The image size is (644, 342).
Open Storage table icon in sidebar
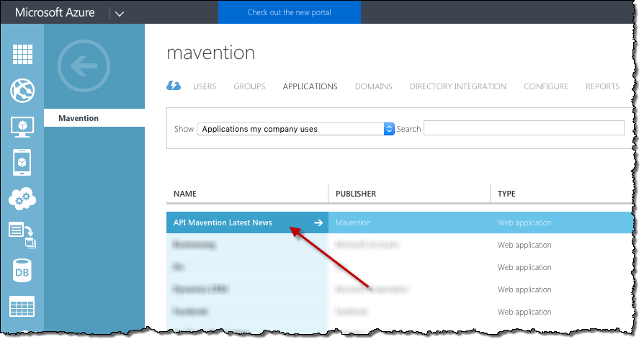click(x=22, y=307)
